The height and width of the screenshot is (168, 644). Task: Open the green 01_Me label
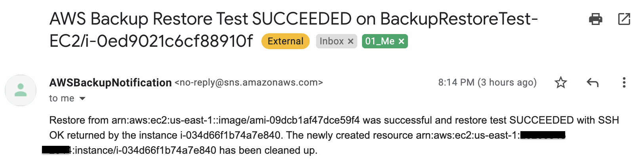380,41
